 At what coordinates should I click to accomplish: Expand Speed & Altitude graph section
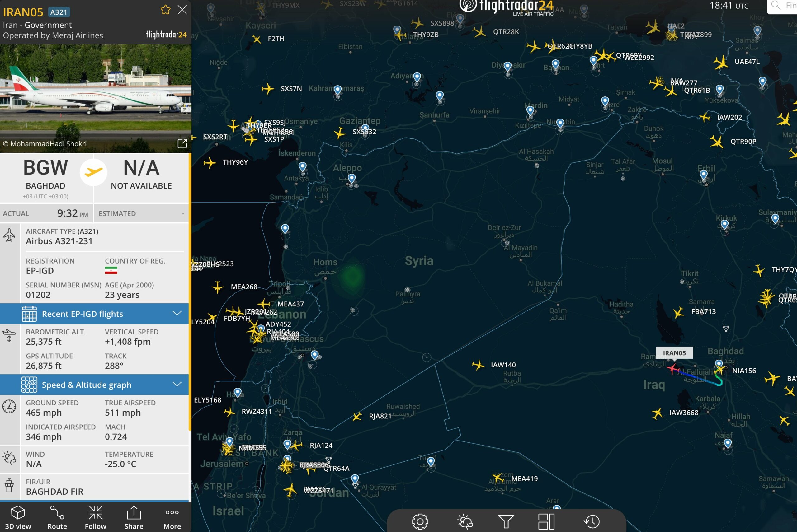tap(94, 385)
